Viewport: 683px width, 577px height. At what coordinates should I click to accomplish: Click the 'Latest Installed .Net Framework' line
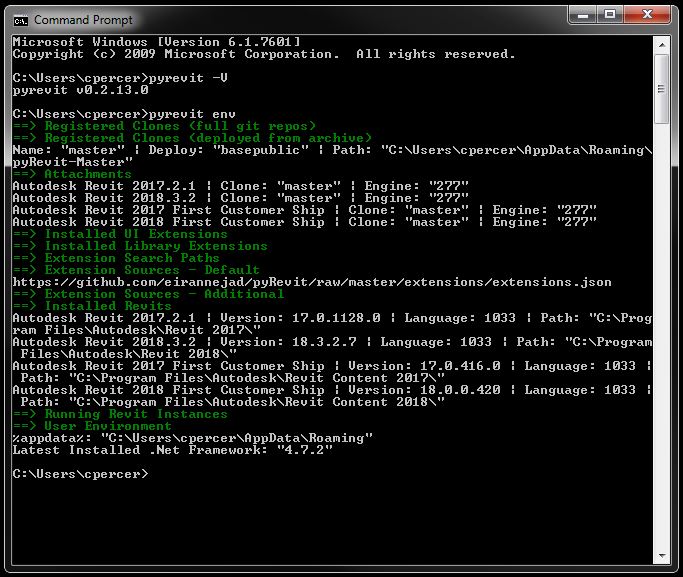(172, 450)
